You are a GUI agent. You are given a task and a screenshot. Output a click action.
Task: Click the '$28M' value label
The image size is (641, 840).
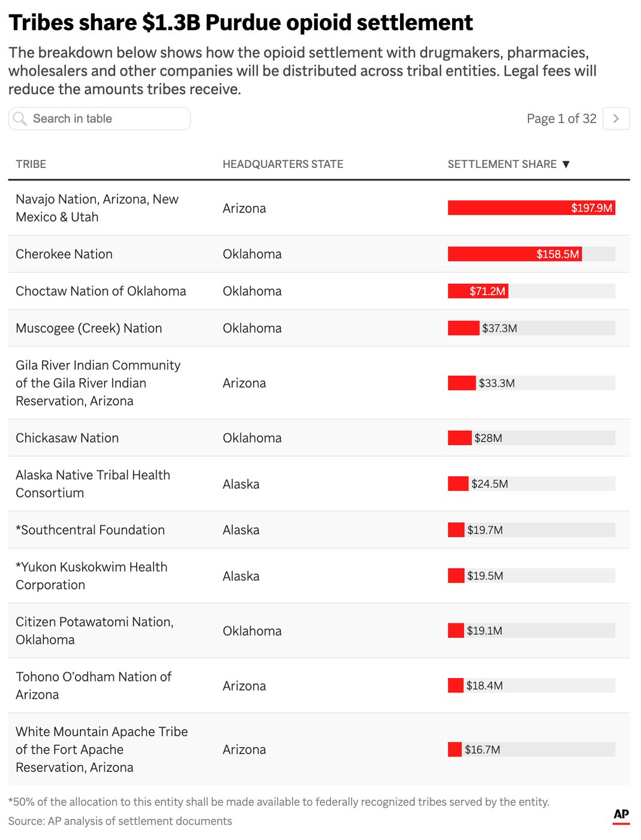click(488, 438)
